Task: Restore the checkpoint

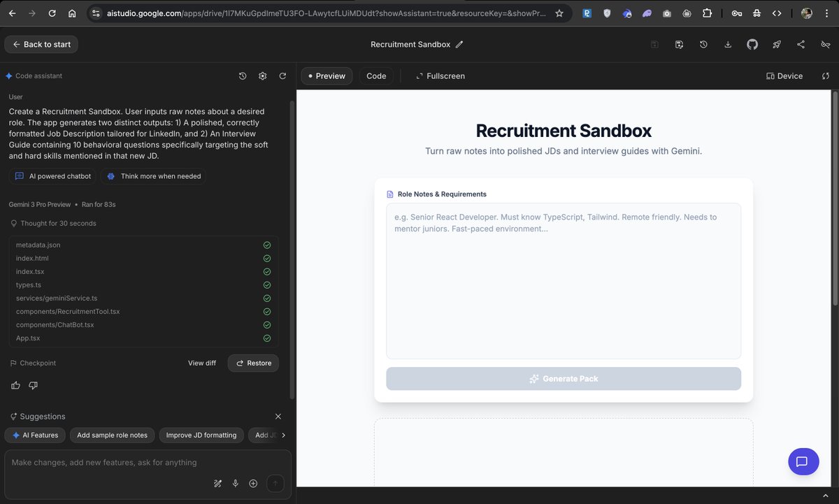Action: click(x=252, y=363)
